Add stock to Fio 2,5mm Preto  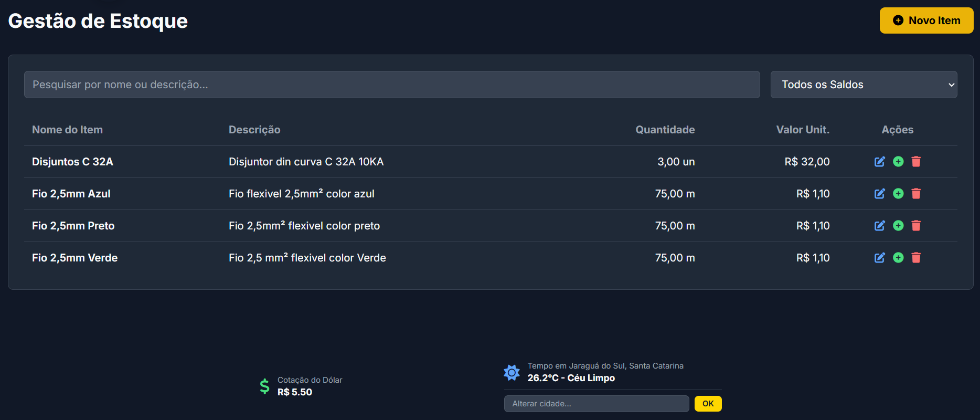pyautogui.click(x=898, y=226)
